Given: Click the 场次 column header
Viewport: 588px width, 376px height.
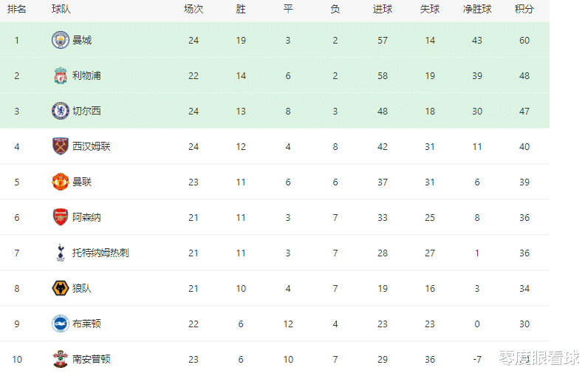Looking at the screenshot, I should pos(194,9).
